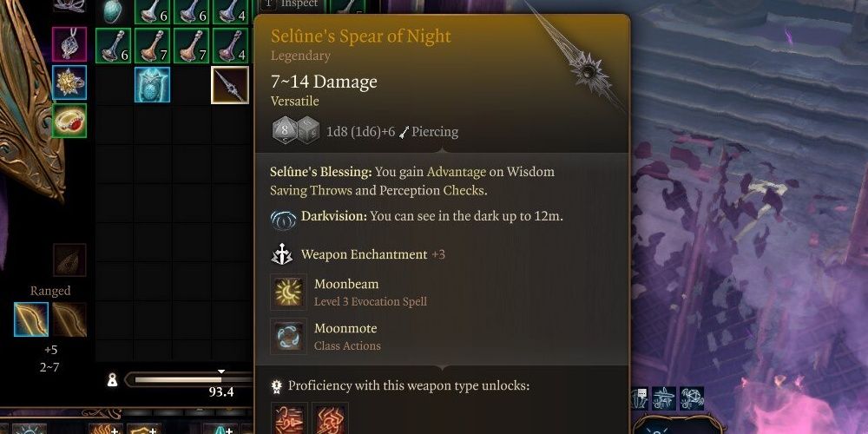This screenshot has width=868, height=434.
Task: Select the spear item in inventory
Action: pos(230,85)
